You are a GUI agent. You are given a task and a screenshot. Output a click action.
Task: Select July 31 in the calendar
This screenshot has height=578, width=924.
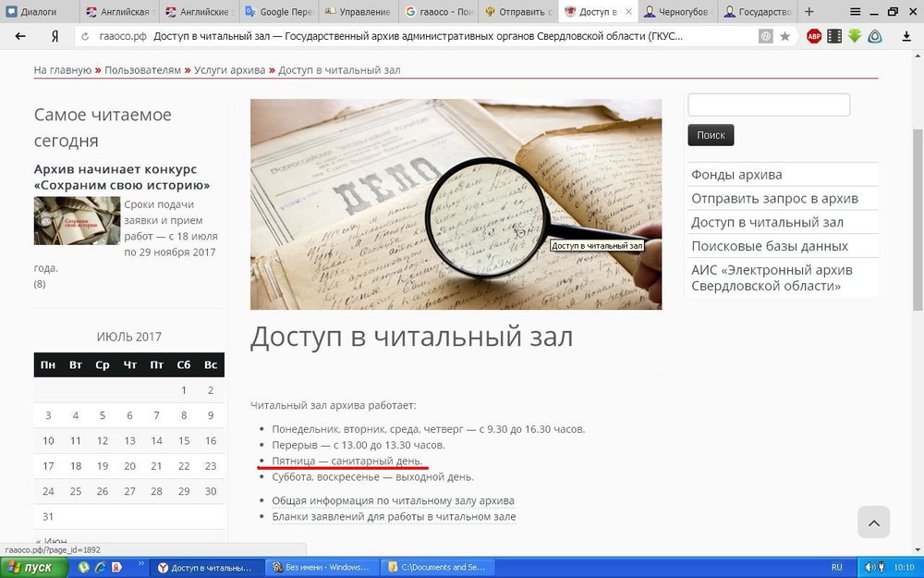pyautogui.click(x=48, y=517)
